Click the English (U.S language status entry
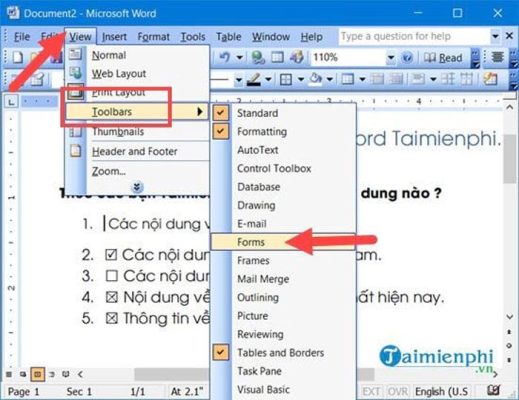The image size is (519, 400). (441, 391)
